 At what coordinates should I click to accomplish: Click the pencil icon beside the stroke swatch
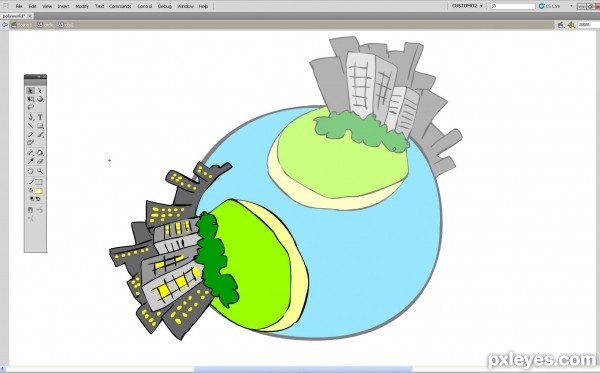(31, 182)
